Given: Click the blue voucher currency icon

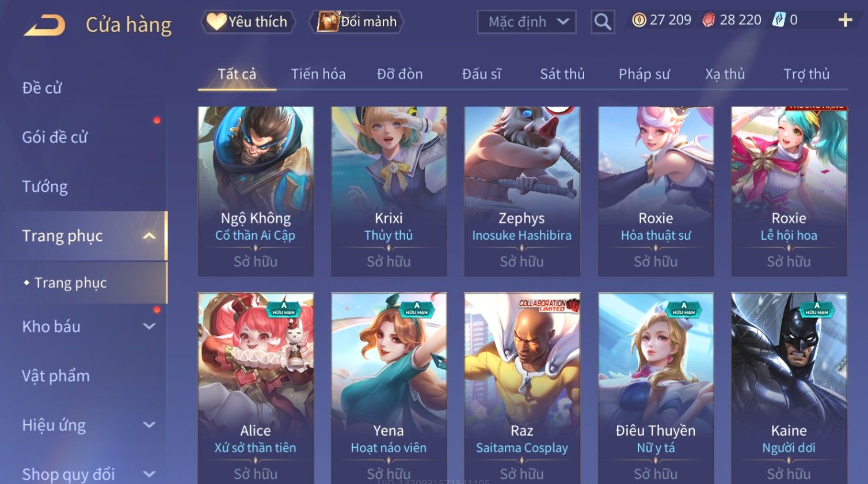Looking at the screenshot, I should (779, 20).
